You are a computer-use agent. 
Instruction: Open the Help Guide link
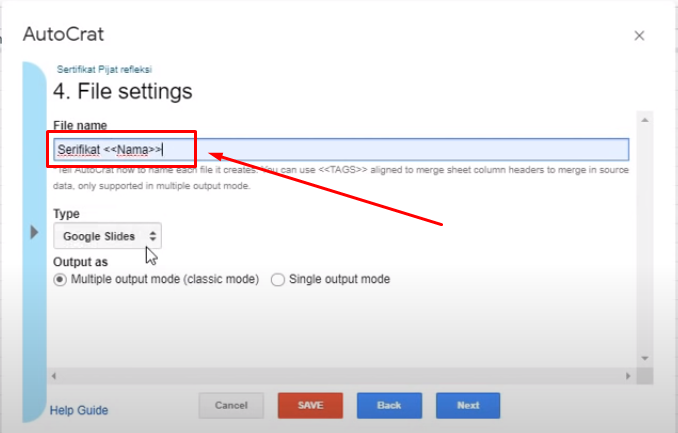(79, 410)
